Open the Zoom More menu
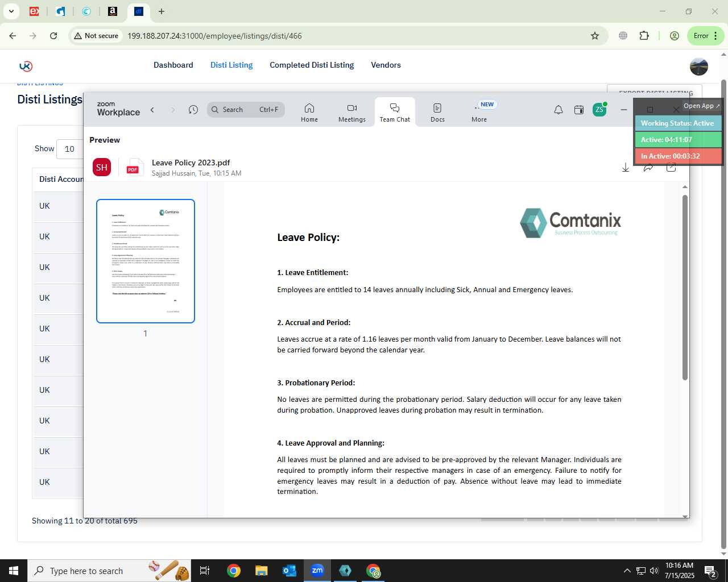Viewport: 728px width, 582px height. 479,112
